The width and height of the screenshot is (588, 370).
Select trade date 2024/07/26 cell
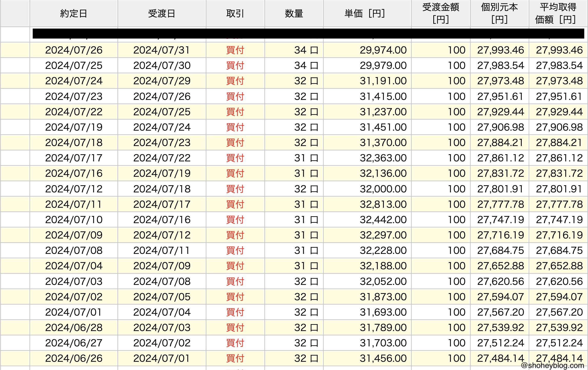[74, 50]
